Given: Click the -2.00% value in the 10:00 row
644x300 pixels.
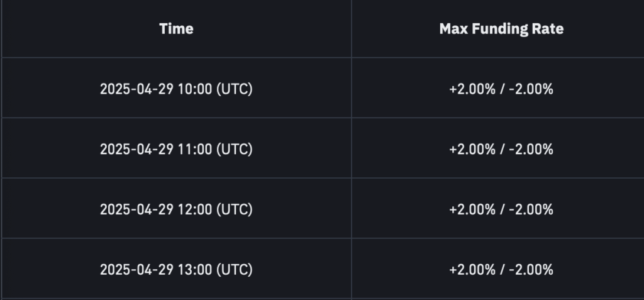Looking at the screenshot, I should click(531, 89).
